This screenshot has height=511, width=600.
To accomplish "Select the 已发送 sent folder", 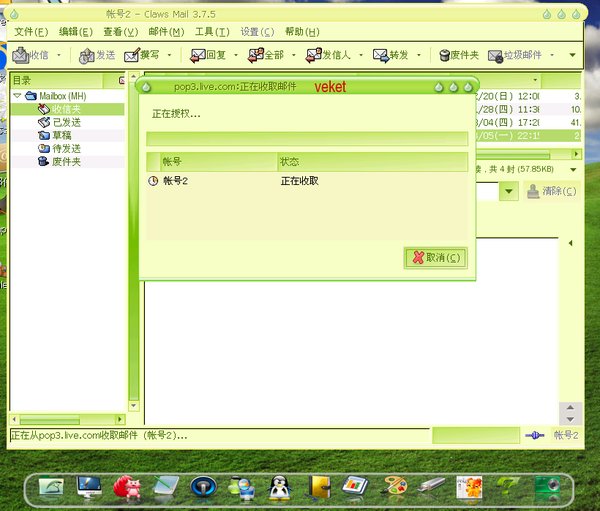I will [67, 122].
